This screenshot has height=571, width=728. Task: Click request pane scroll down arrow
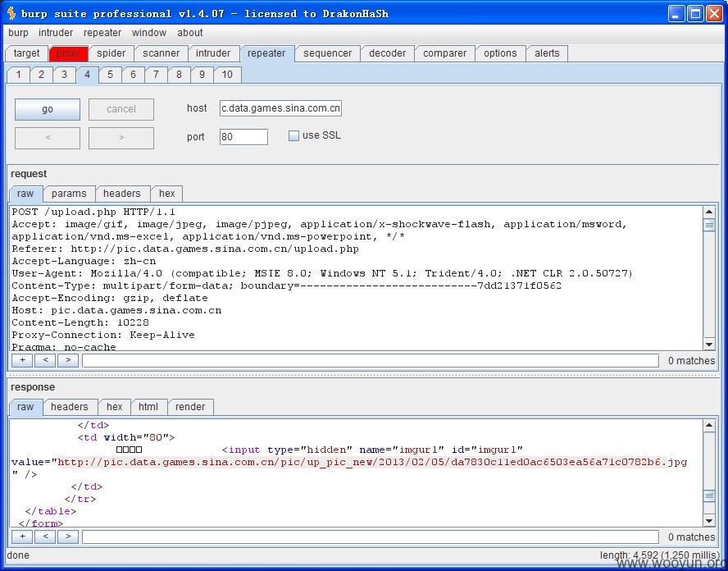(x=709, y=345)
